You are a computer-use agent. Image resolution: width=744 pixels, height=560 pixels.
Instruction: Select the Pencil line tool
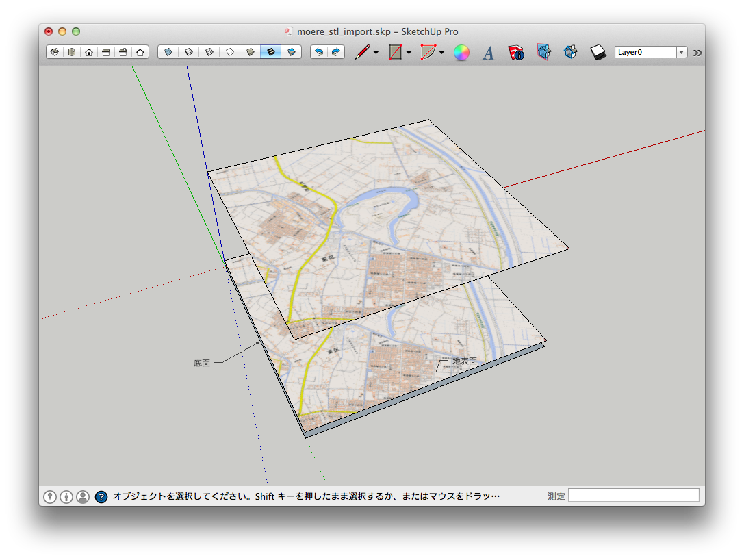[361, 52]
